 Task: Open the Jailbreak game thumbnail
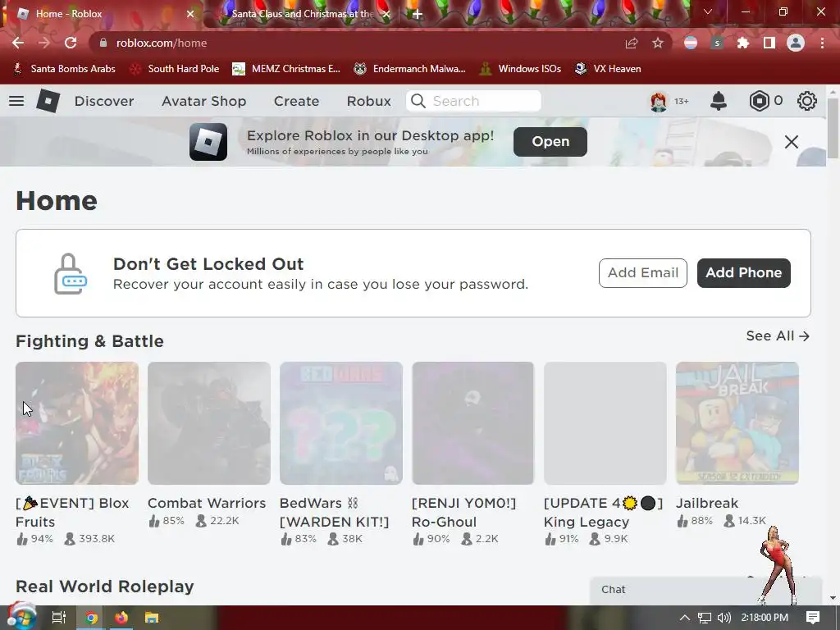[x=737, y=423]
